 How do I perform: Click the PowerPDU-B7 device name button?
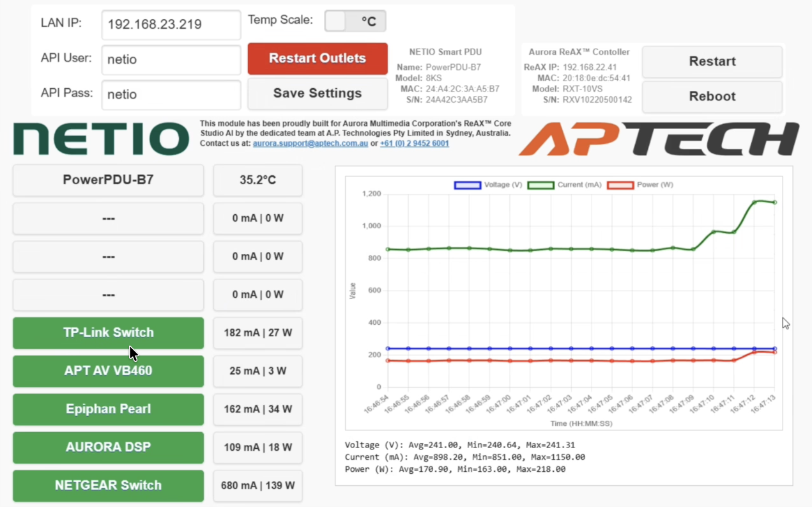108,180
